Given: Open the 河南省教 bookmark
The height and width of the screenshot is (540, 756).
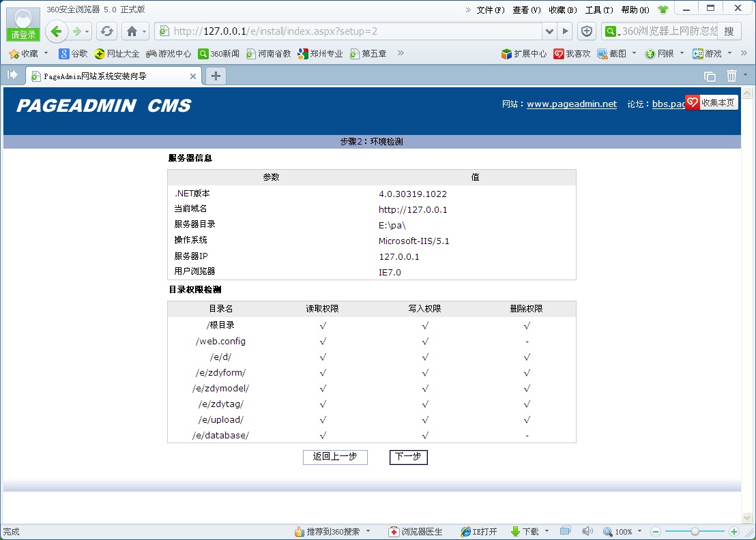Looking at the screenshot, I should pyautogui.click(x=269, y=53).
